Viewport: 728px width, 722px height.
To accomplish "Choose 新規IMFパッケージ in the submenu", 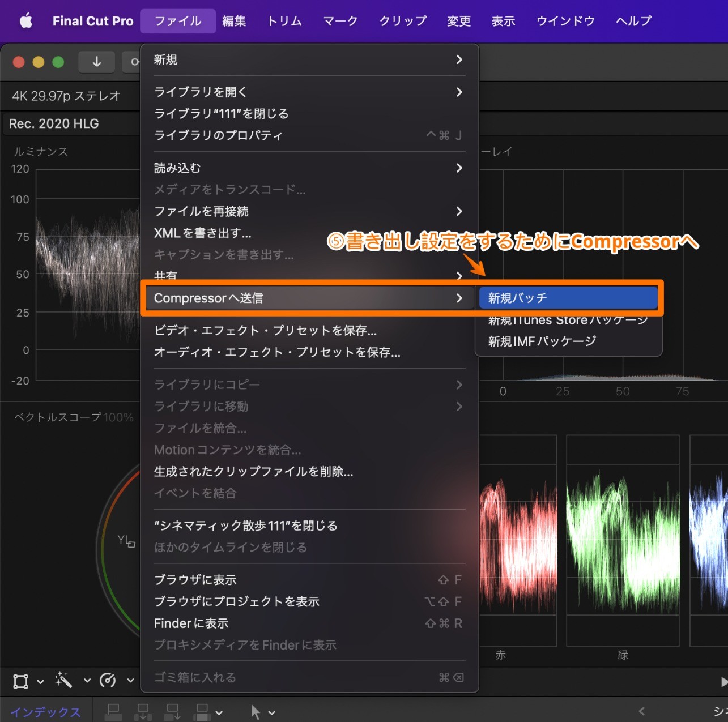I will (x=568, y=341).
